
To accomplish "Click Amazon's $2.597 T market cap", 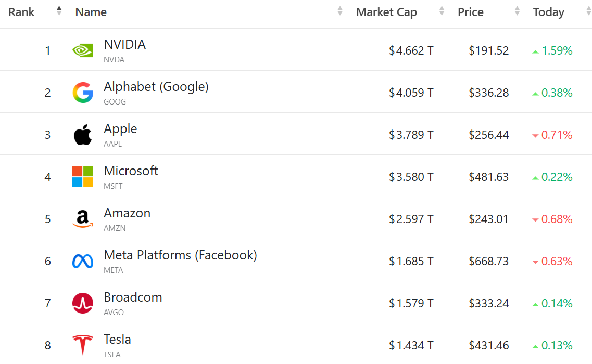I will click(411, 219).
